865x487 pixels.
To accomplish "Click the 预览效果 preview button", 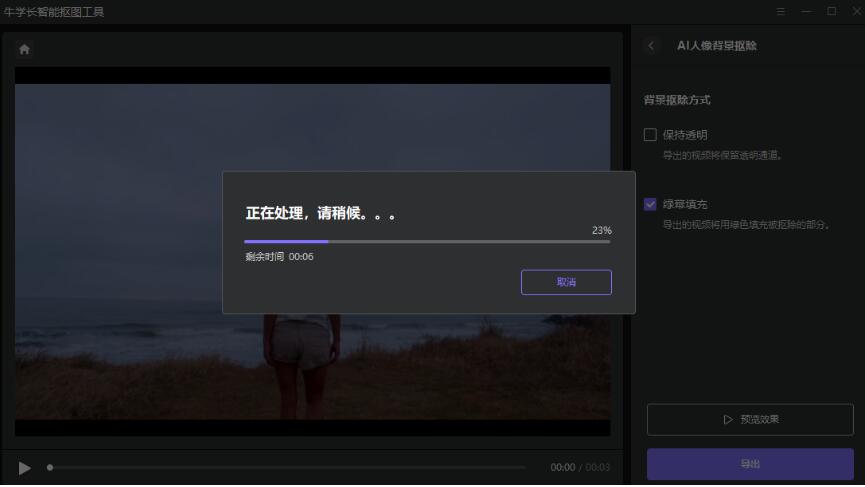I will point(750,420).
